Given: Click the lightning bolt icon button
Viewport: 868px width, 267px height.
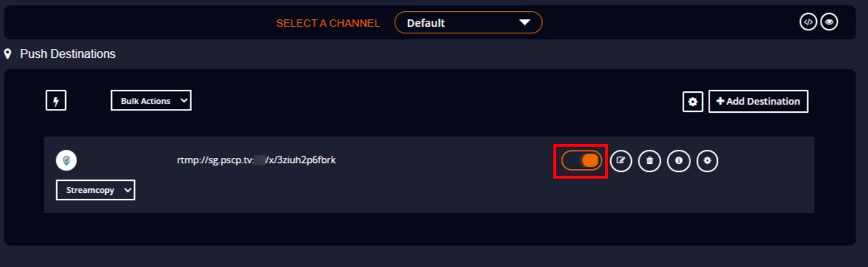Looking at the screenshot, I should 56,101.
